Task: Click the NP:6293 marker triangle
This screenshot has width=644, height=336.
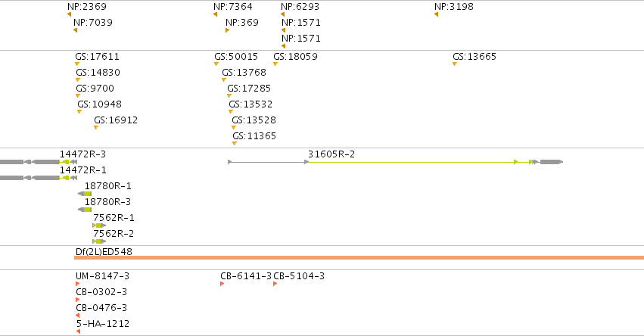Action: [x=282, y=14]
